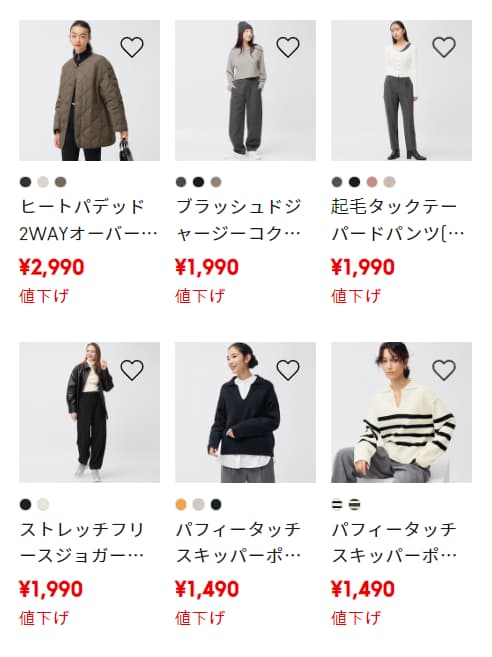Tap heart on tapered pants product
This screenshot has width=492, height=657.
point(444,47)
